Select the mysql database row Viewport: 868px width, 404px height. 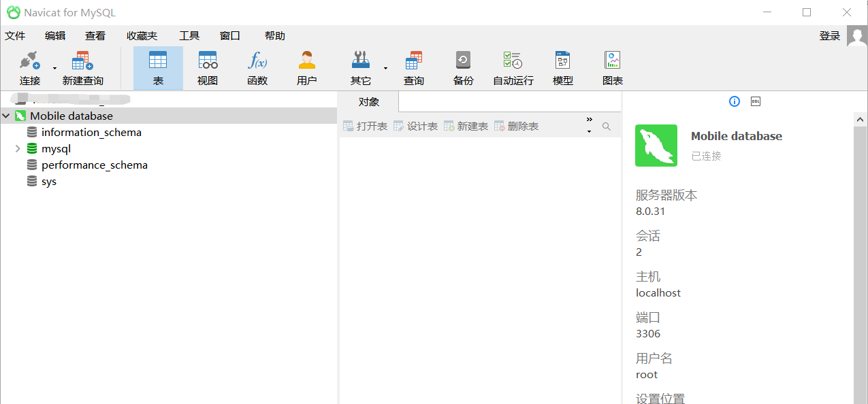pyautogui.click(x=56, y=149)
